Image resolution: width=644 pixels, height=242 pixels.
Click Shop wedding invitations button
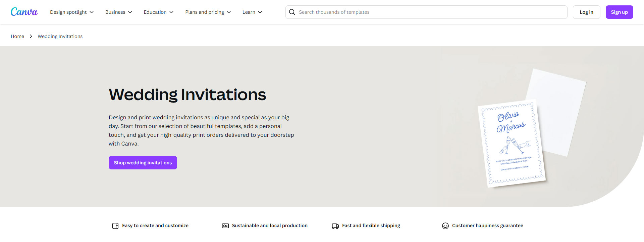[x=143, y=163]
